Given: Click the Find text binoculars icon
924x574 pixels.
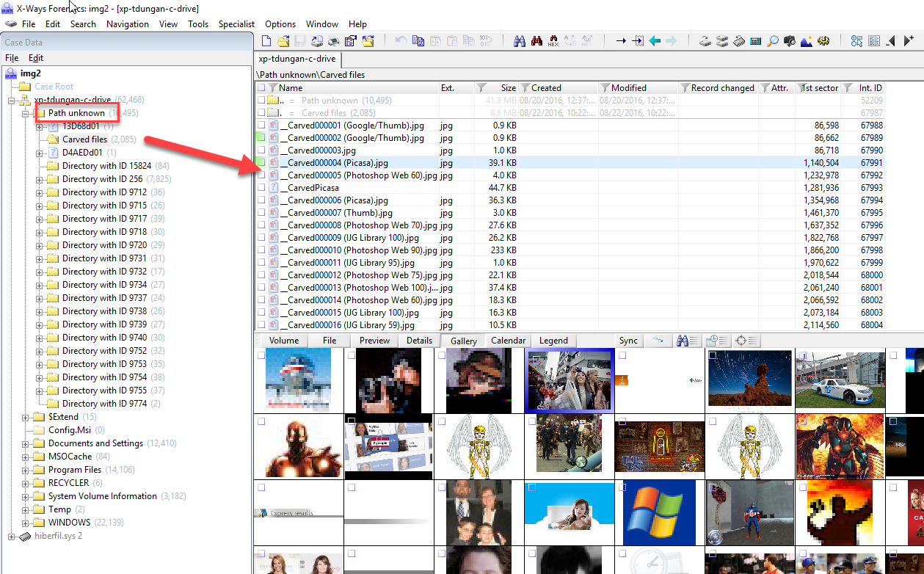Looking at the screenshot, I should click(x=519, y=41).
